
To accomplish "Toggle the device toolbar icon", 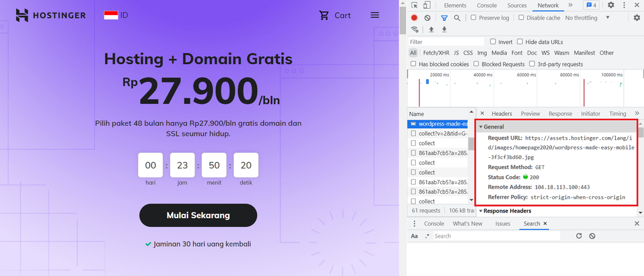I will coord(427,5).
